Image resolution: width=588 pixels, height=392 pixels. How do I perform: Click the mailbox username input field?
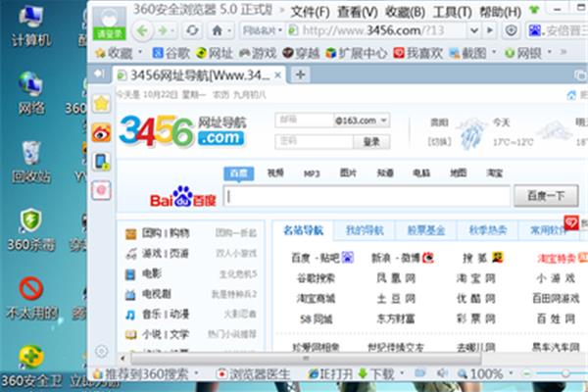click(304, 120)
